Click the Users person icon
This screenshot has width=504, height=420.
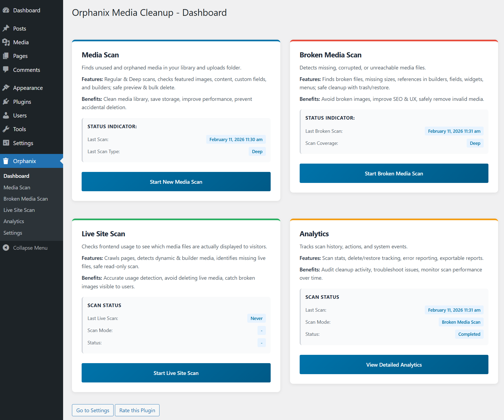tap(6, 115)
